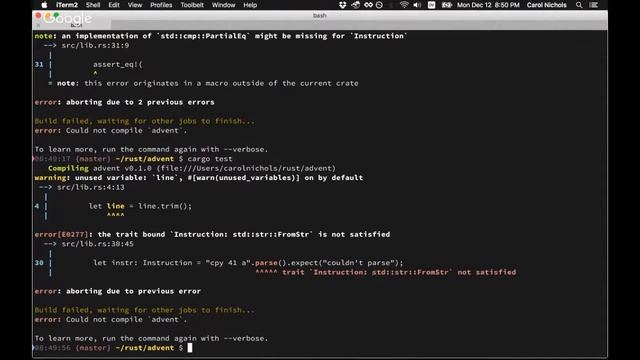The height and width of the screenshot is (360, 640).
Task: Click the 'error originates in a macro' note
Action: click(x=207, y=83)
